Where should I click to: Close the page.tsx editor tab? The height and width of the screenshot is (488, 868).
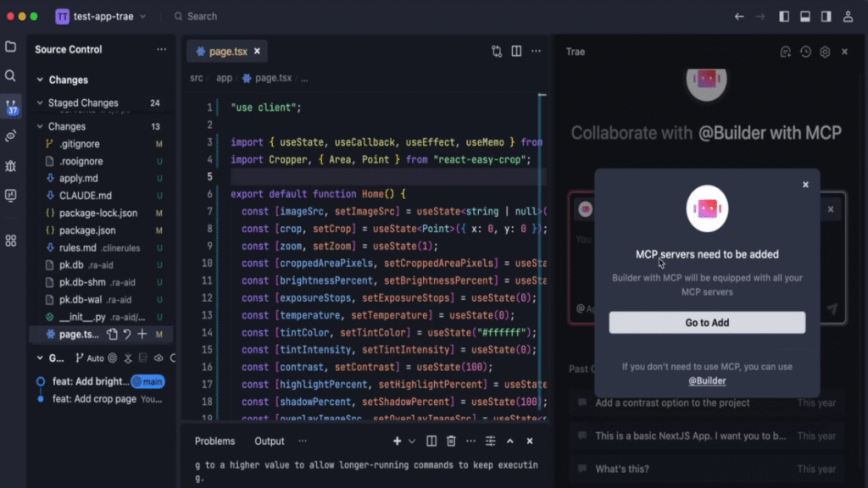click(x=257, y=51)
